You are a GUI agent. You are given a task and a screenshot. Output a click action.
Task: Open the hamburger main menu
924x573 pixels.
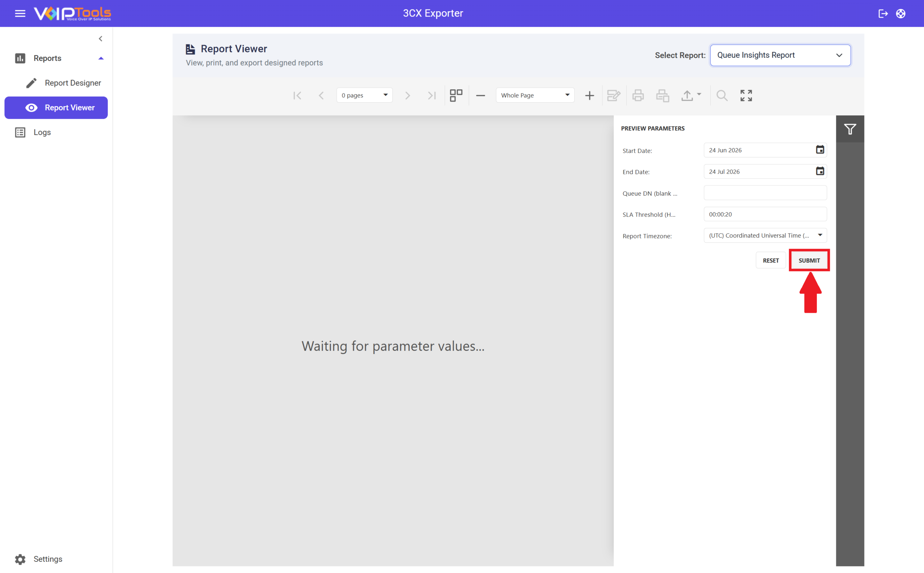coord(20,14)
